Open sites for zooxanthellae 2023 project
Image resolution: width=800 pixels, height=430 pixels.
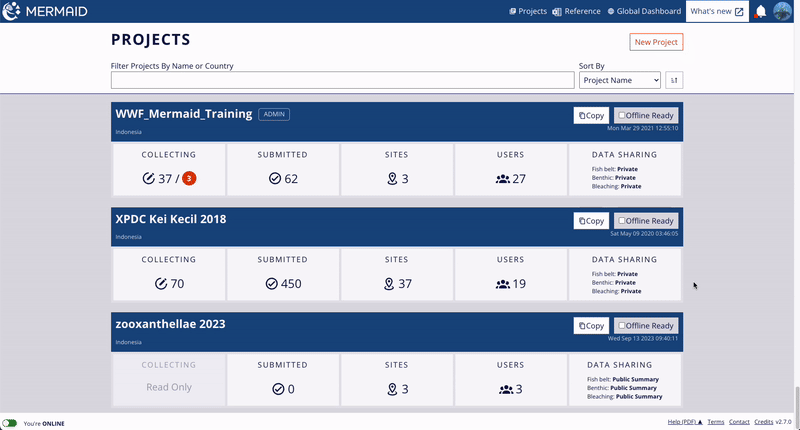(x=397, y=388)
